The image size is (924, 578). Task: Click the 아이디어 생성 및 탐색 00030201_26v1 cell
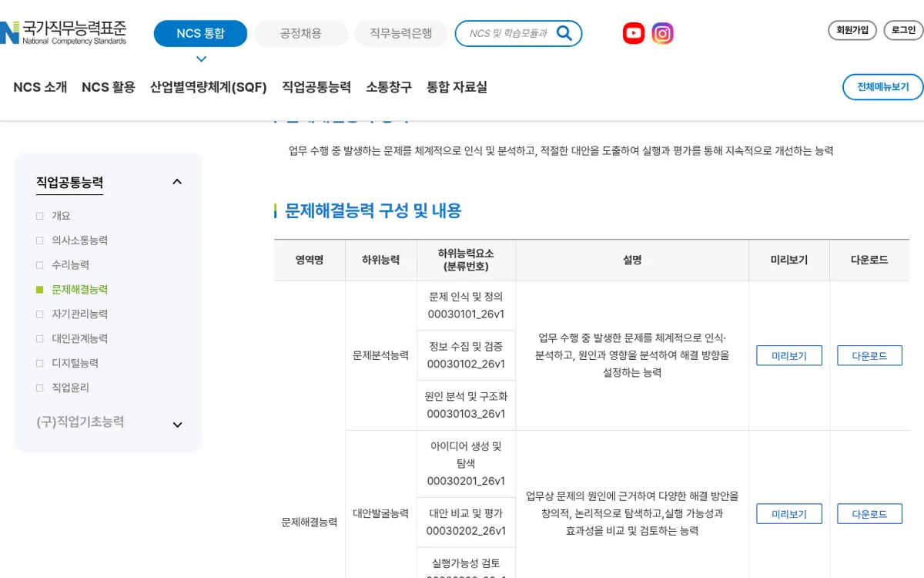466,464
